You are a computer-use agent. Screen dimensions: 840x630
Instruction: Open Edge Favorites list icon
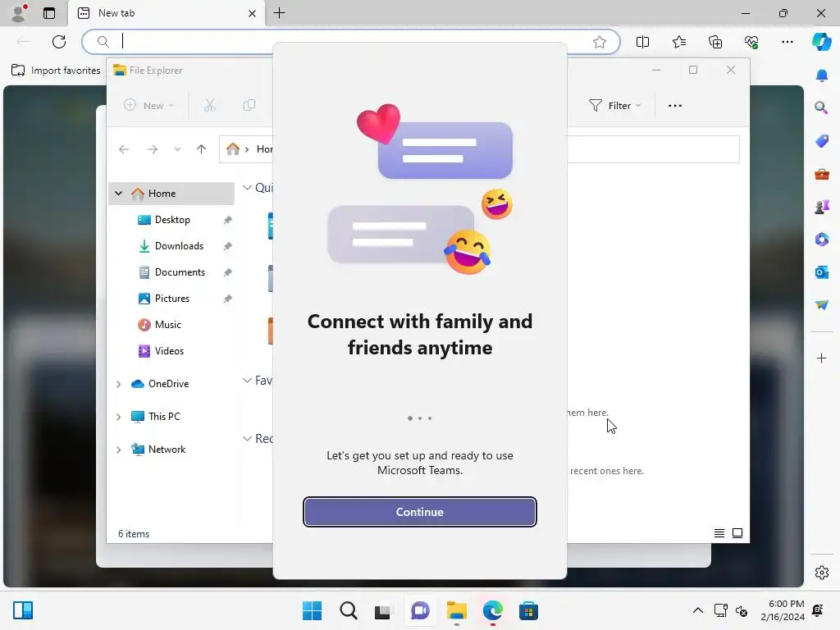(x=678, y=42)
